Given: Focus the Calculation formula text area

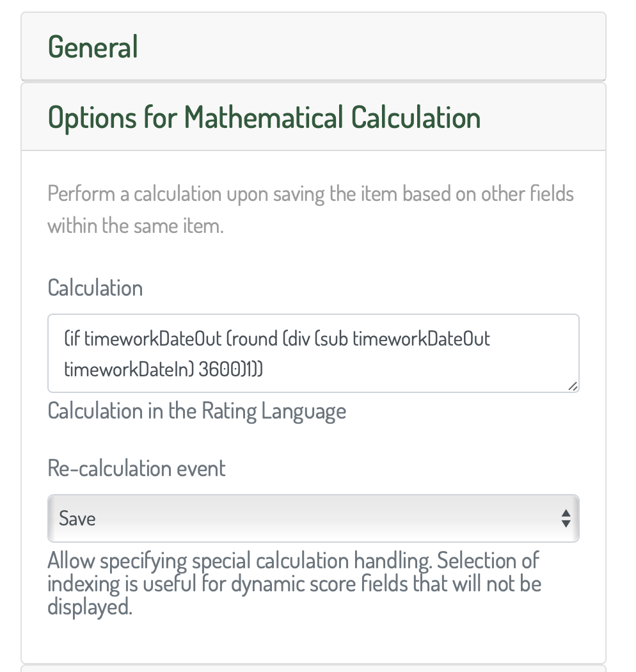Looking at the screenshot, I should pyautogui.click(x=314, y=353).
